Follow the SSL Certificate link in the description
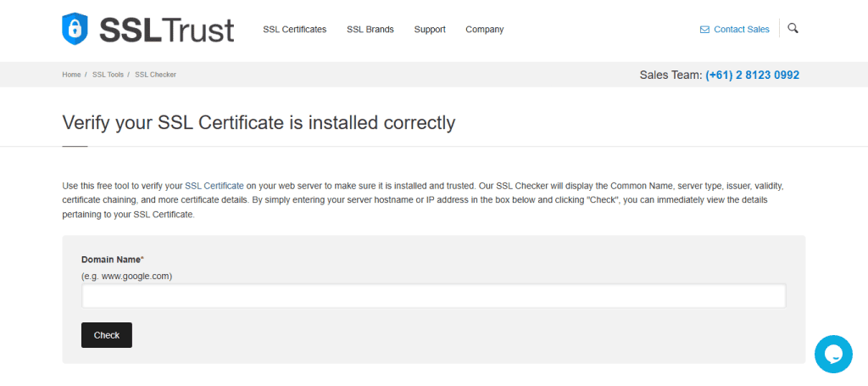 pyautogui.click(x=214, y=185)
